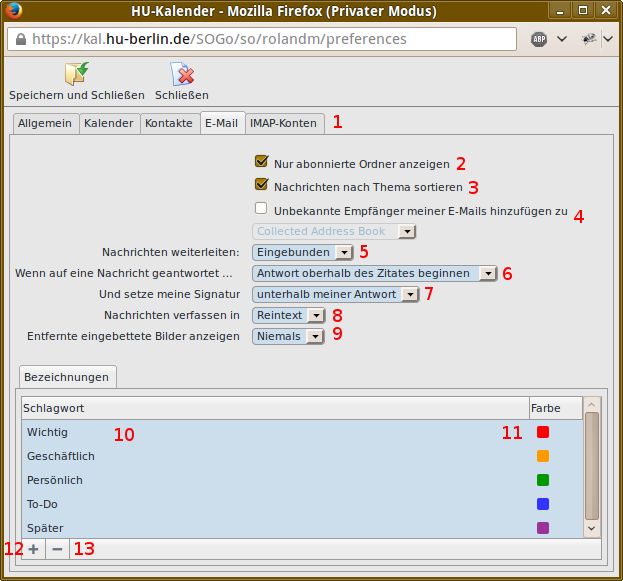The image size is (623, 581).
Task: Click the plus icon to add label
Action: tap(33, 549)
